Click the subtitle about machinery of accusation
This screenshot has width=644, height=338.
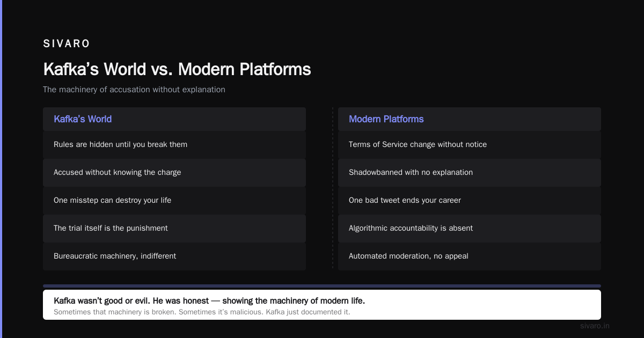coord(134,90)
